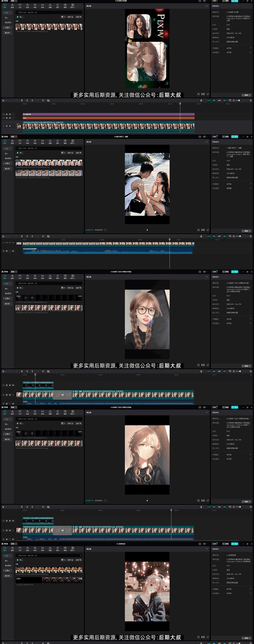Open the Adjustment panel in the night lights project
Image resolution: width=254 pixels, height=644 pixels.
58,549
